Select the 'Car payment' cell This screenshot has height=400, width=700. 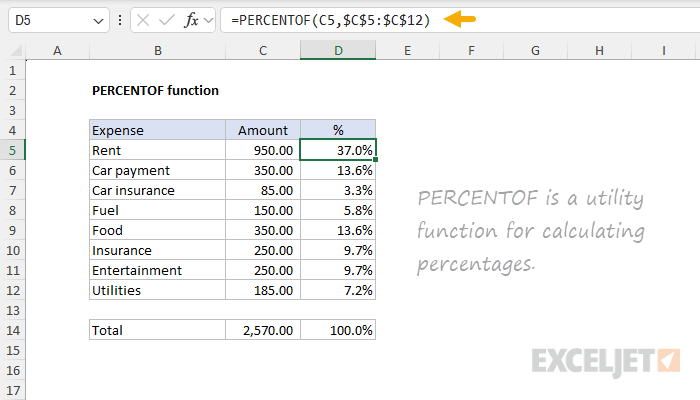point(158,171)
